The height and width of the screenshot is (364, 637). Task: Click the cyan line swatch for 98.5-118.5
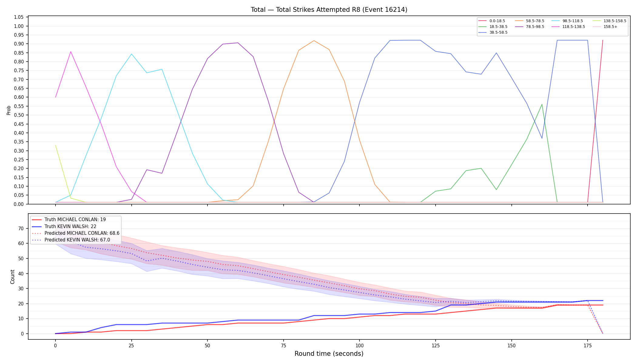click(555, 21)
